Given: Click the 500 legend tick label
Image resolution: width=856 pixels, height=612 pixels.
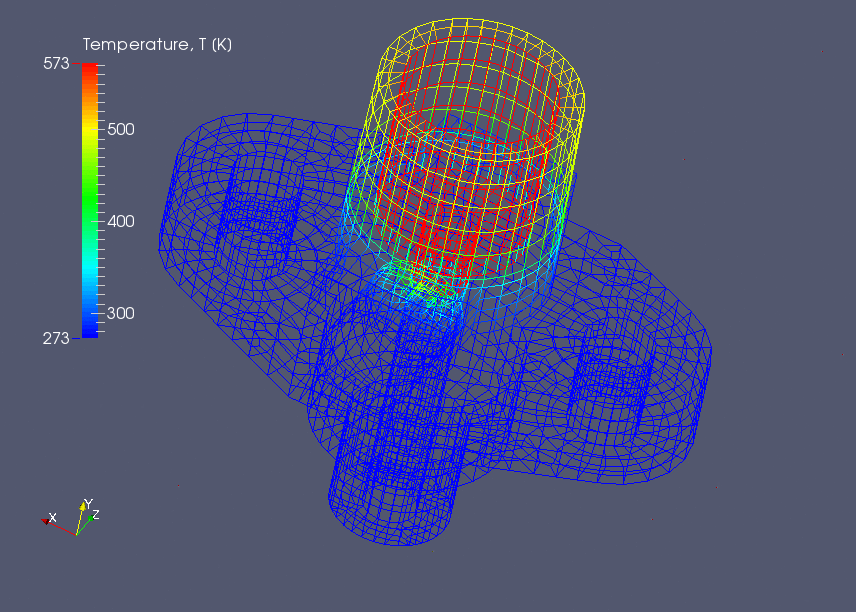Looking at the screenshot, I should tap(121, 129).
